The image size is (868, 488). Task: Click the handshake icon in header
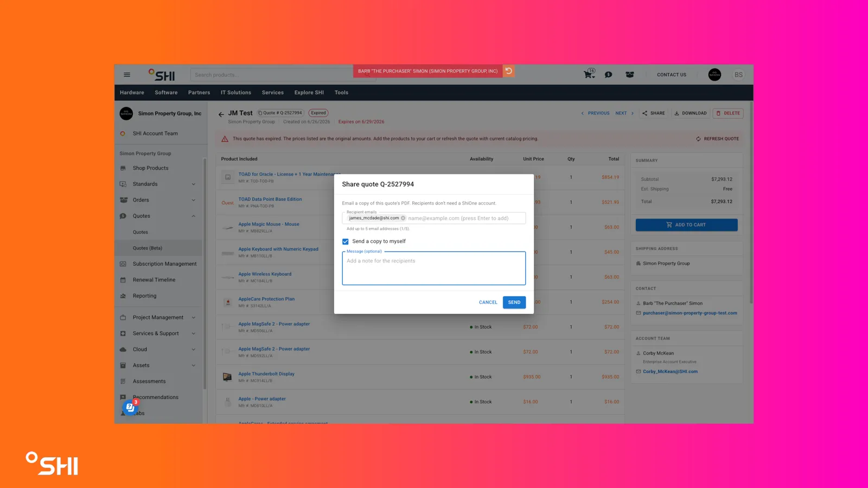(x=630, y=75)
